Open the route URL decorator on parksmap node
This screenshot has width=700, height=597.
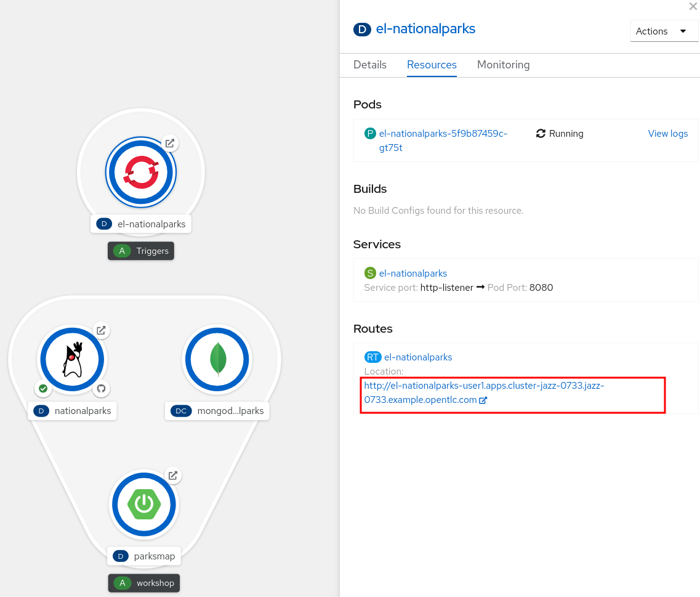click(172, 475)
